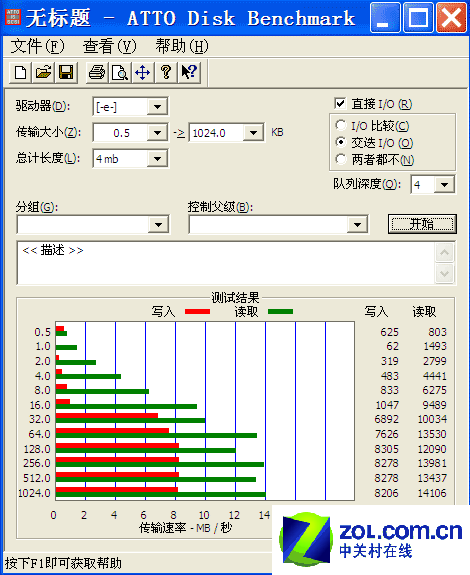Expand the 控制父级 dropdown list
The width and height of the screenshot is (470, 575).
pos(357,224)
